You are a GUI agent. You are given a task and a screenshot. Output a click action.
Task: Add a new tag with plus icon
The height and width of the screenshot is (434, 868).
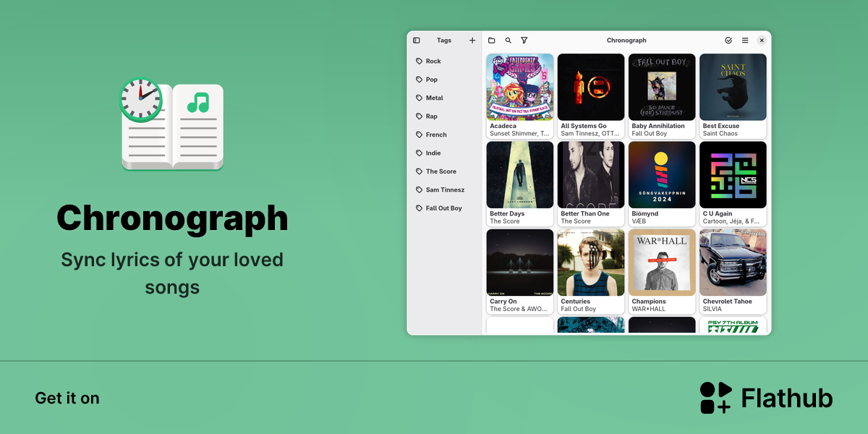(x=472, y=41)
